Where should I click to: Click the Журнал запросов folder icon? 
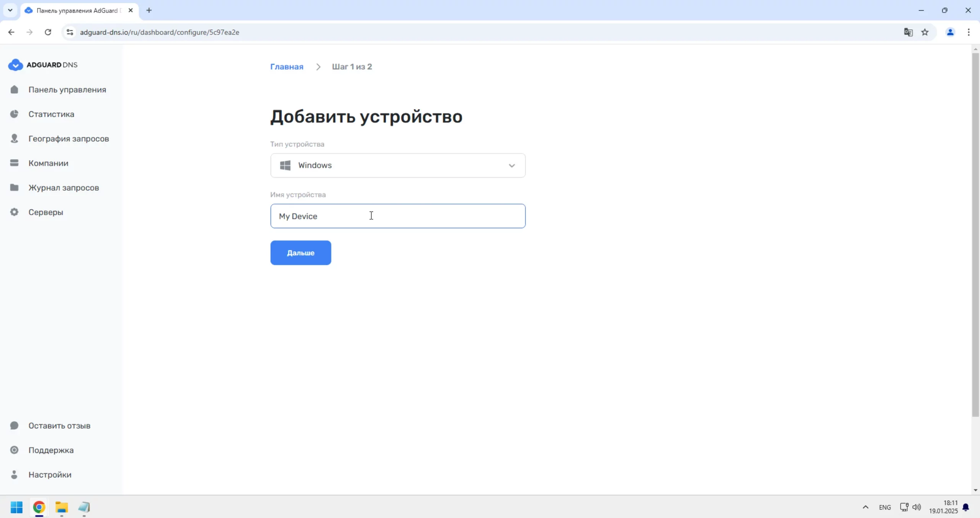tap(14, 188)
